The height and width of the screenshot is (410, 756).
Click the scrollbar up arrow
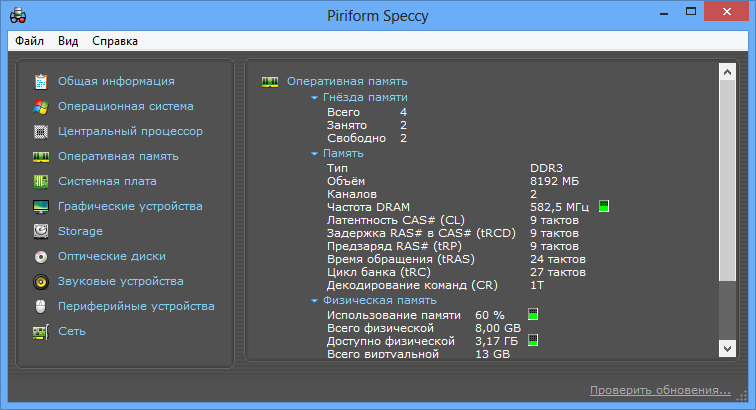pyautogui.click(x=727, y=72)
